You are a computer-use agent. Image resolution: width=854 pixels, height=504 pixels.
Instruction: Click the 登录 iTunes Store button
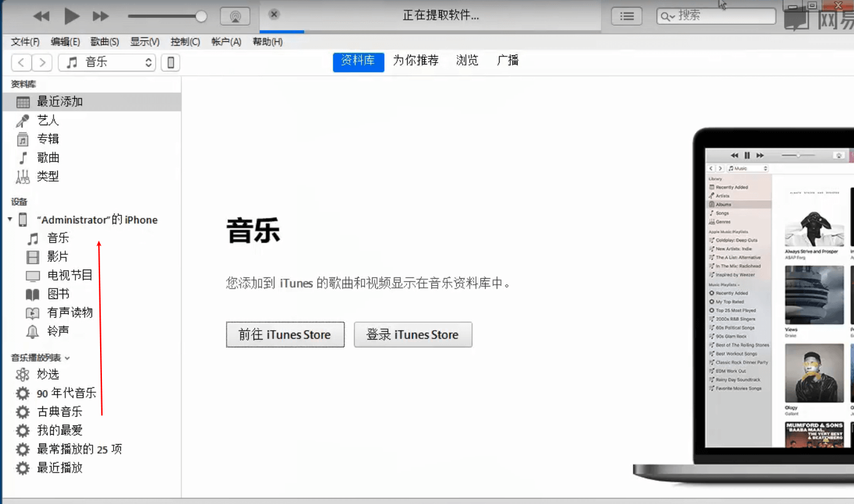tap(413, 335)
